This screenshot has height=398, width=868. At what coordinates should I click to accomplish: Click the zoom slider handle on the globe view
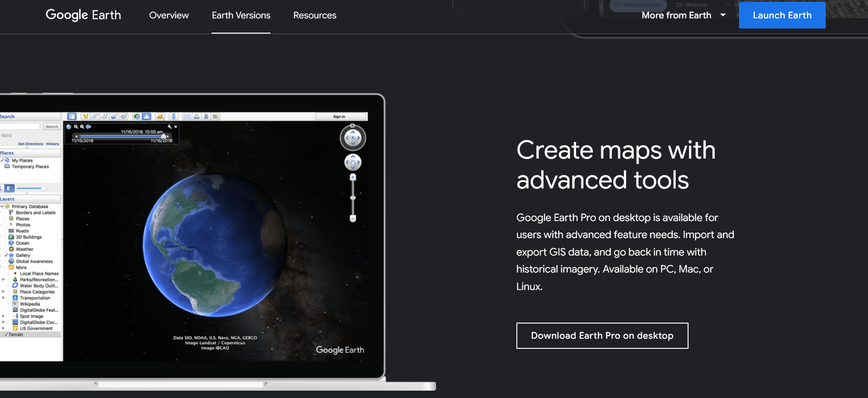tap(353, 198)
